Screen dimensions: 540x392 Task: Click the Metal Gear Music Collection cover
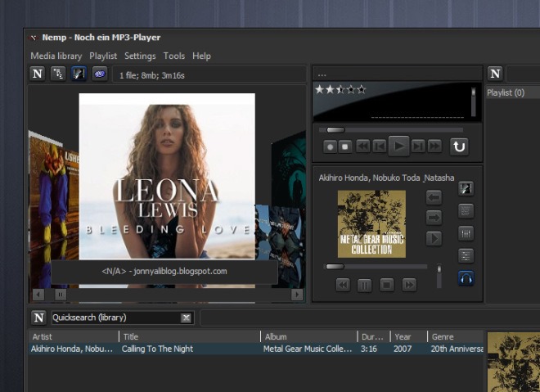[371, 224]
